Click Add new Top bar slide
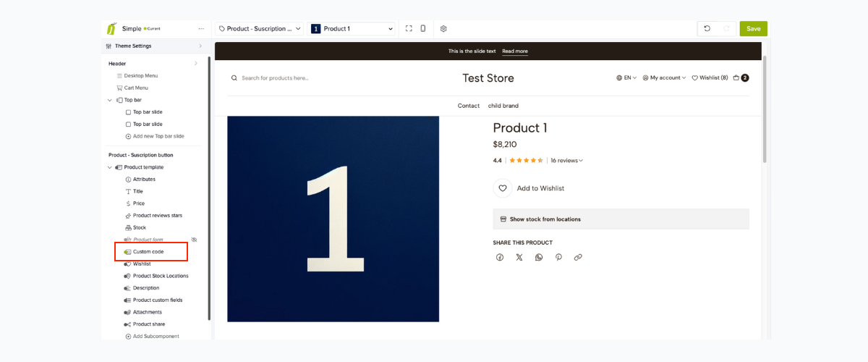 (x=158, y=136)
